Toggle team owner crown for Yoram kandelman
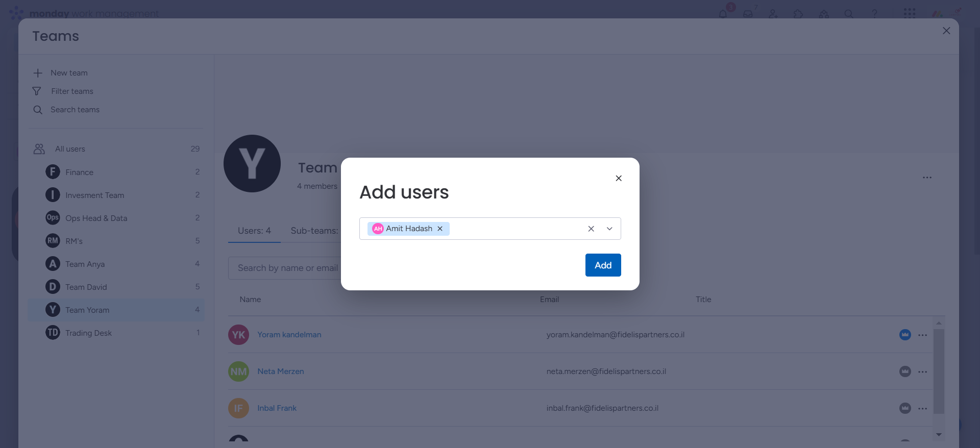Image resolution: width=980 pixels, height=448 pixels. coord(905,335)
